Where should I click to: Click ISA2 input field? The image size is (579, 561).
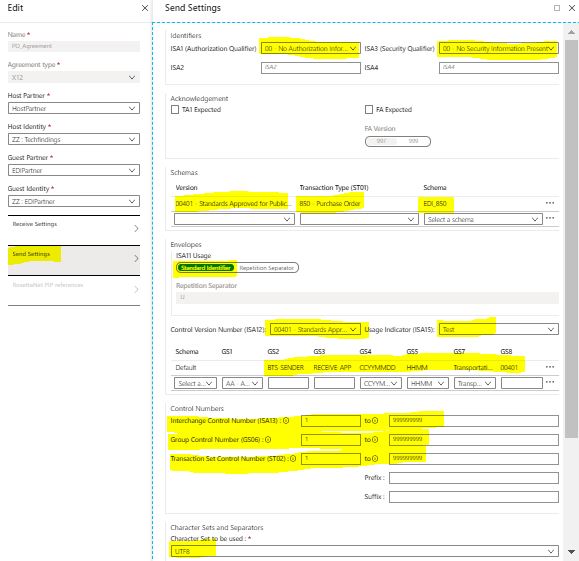click(311, 68)
